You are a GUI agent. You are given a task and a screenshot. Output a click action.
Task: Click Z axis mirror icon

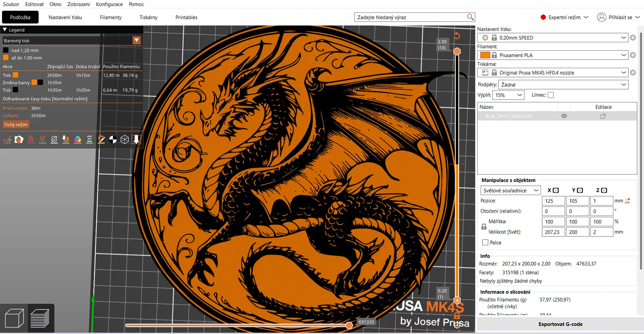pos(604,190)
